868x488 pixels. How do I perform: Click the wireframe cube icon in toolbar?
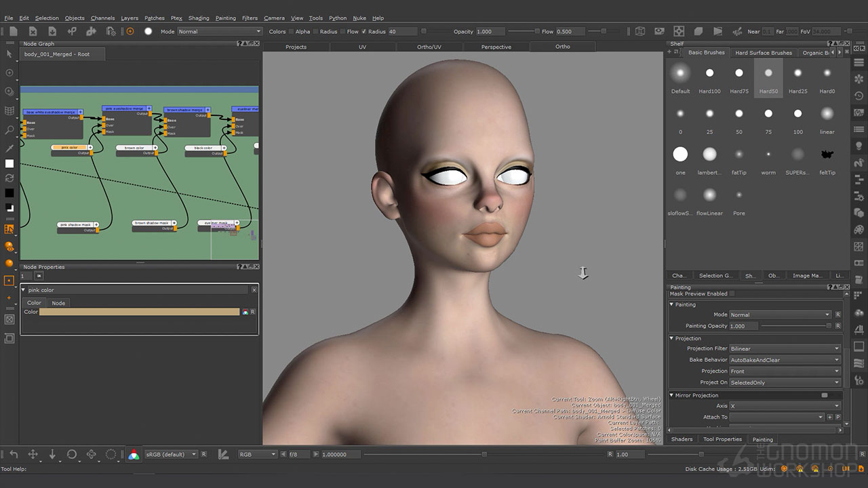639,31
